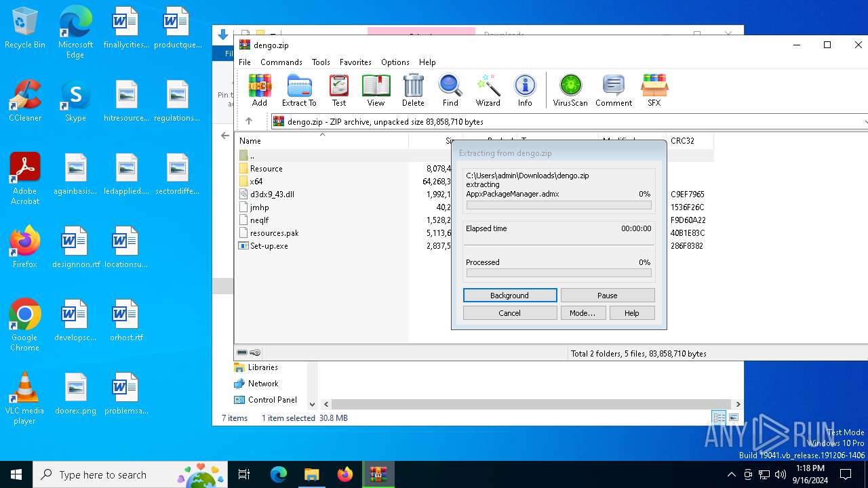The image size is (868, 488).
Task: Open File Explorer from taskbar
Action: [311, 474]
